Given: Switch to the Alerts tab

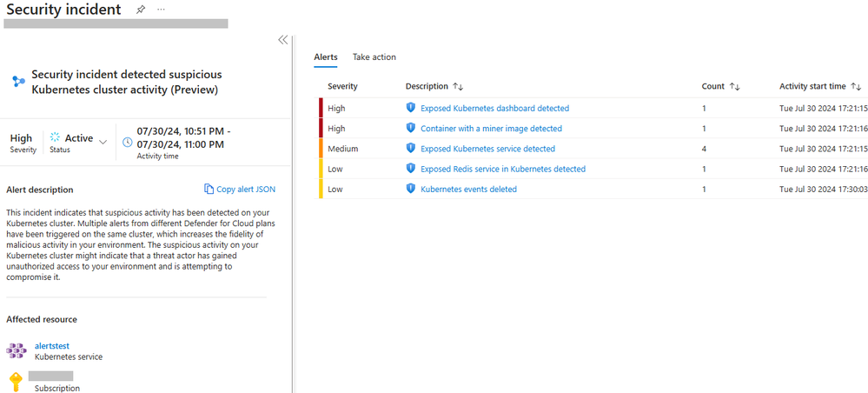Looking at the screenshot, I should tap(326, 57).
